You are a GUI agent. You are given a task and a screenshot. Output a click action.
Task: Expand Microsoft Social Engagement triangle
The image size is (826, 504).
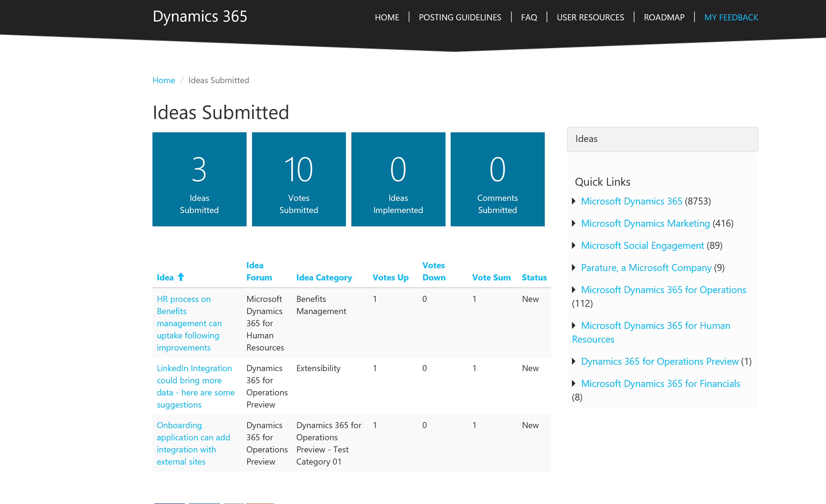(574, 245)
